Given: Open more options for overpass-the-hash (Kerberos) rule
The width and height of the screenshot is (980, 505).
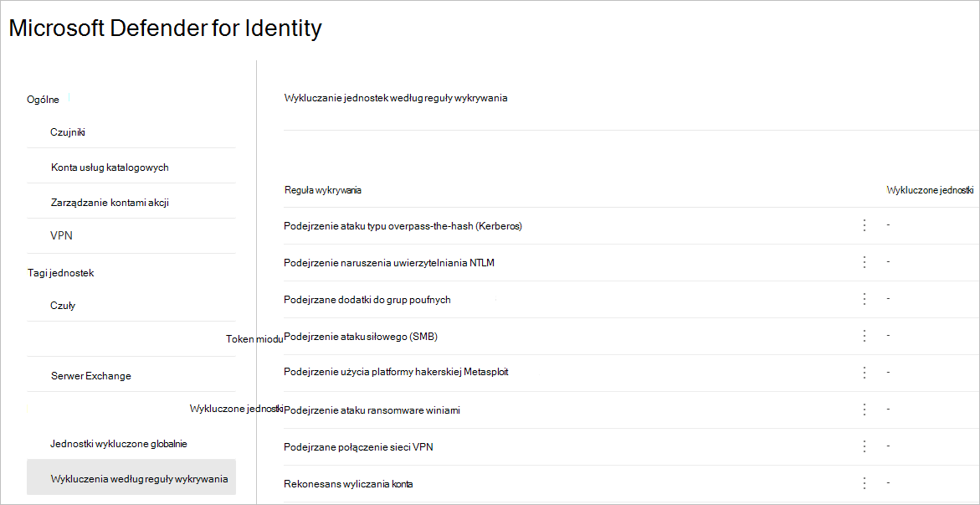Looking at the screenshot, I should (865, 225).
